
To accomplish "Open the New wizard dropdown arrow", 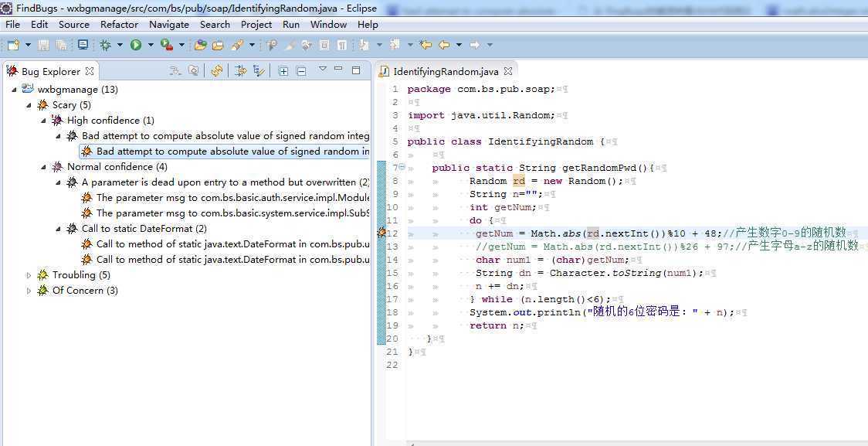I will [x=29, y=45].
